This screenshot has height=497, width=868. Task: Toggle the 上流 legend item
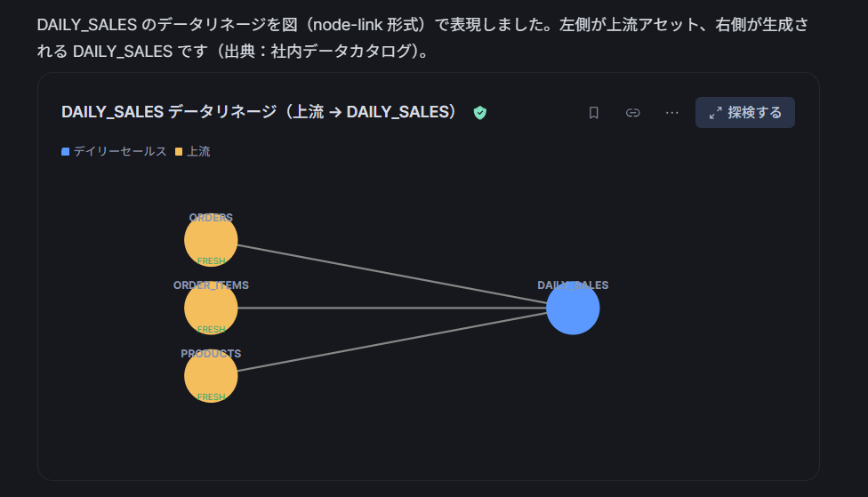click(193, 151)
